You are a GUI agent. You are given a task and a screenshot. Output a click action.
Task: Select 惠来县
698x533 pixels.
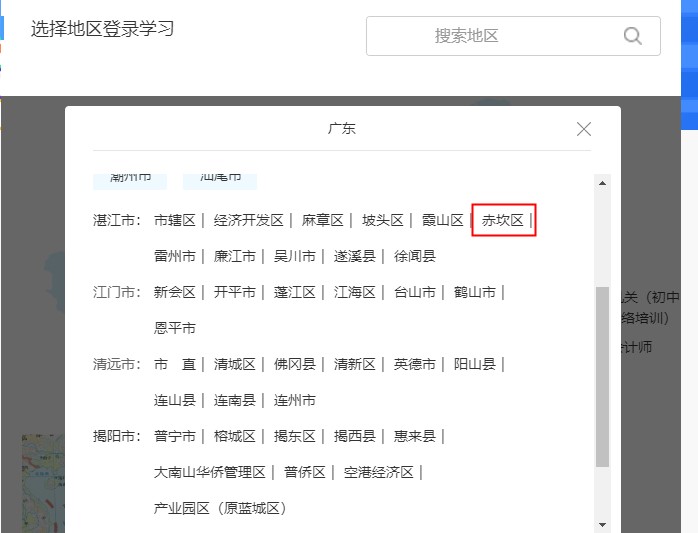(x=414, y=436)
